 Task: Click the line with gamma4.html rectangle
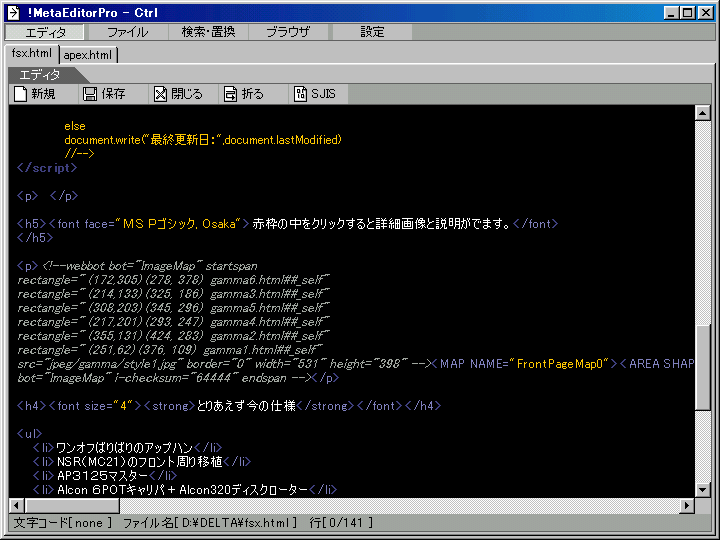pos(173,322)
